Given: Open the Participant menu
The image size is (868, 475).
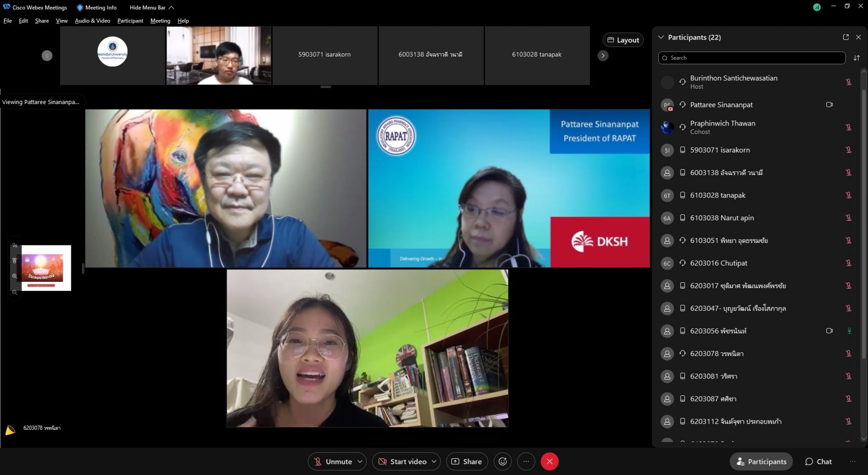Looking at the screenshot, I should [x=130, y=21].
